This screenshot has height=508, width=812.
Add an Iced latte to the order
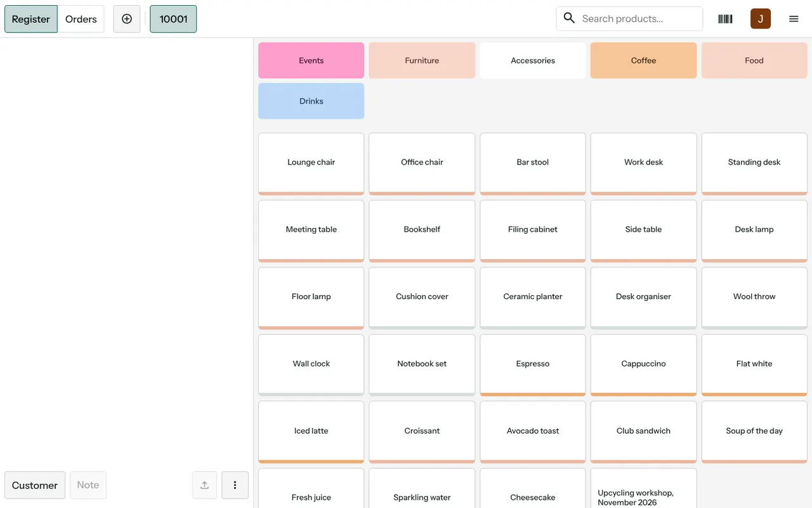pos(311,431)
